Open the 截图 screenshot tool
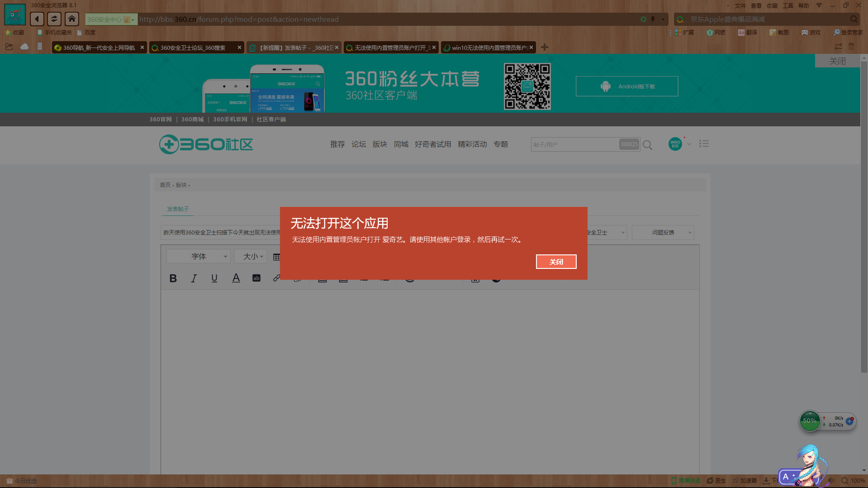This screenshot has width=868, height=488. coord(779,33)
